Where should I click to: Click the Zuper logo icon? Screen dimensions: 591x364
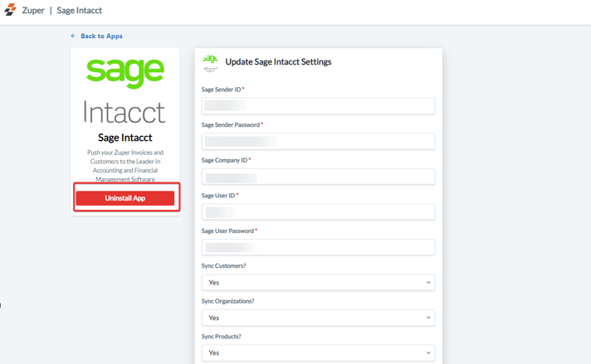[10, 11]
